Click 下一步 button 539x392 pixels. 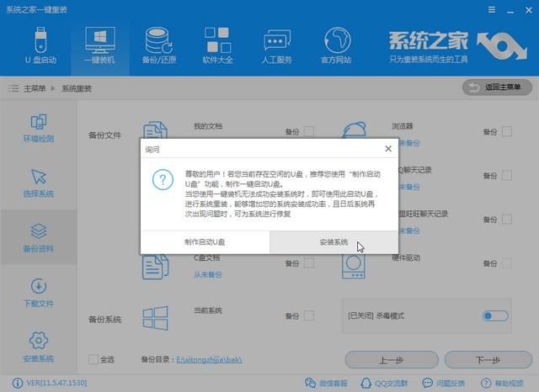(x=488, y=360)
